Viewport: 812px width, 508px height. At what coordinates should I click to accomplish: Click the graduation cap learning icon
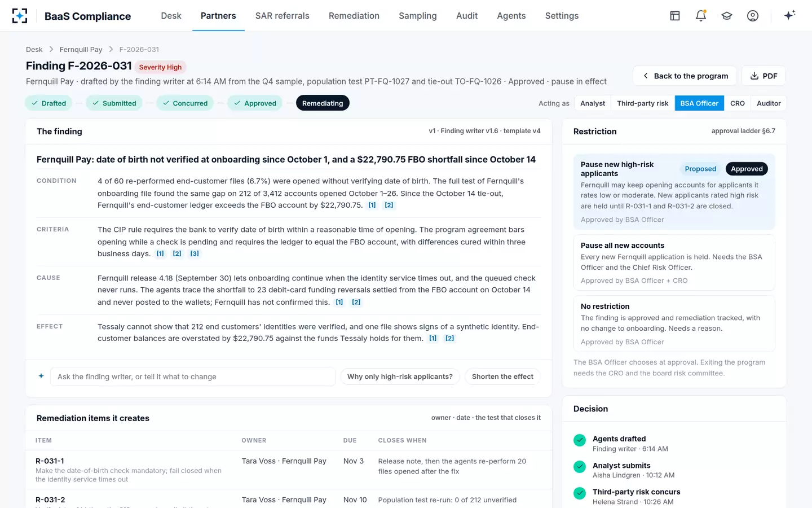click(x=727, y=16)
